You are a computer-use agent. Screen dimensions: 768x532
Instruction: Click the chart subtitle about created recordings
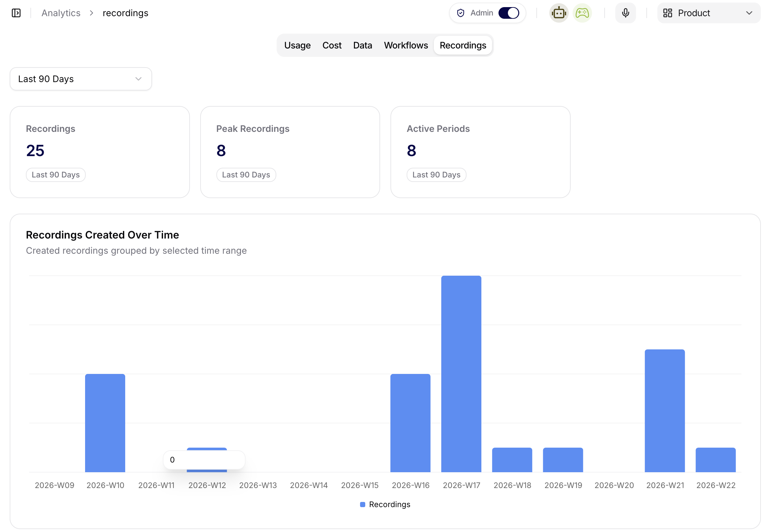[136, 251]
